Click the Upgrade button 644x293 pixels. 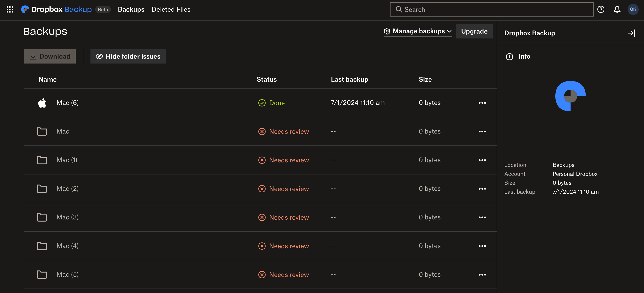click(x=474, y=31)
